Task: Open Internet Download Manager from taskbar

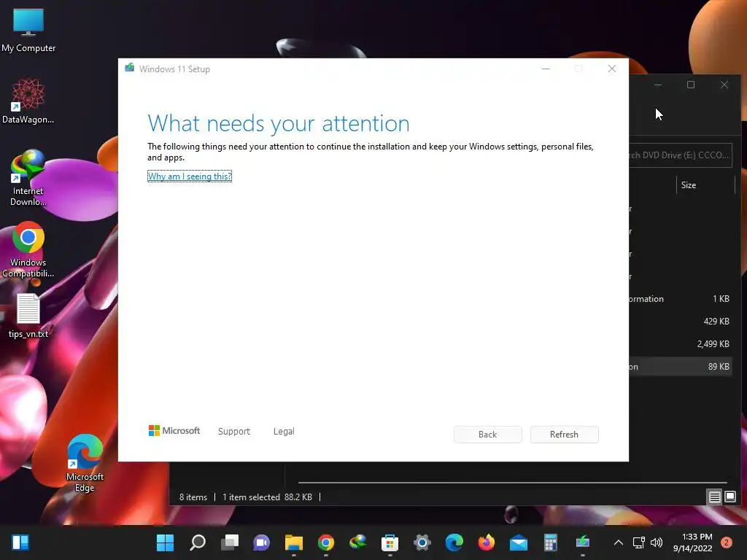Action: pos(357,542)
